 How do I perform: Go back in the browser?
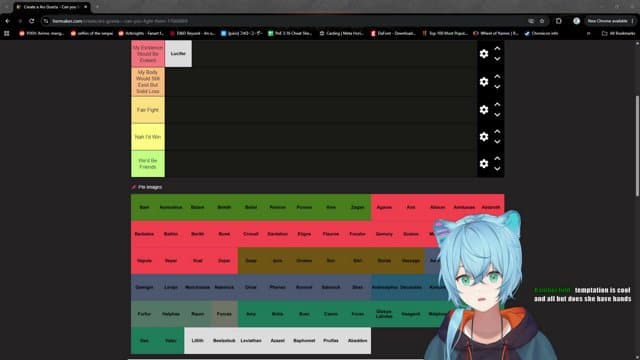[x=7, y=21]
